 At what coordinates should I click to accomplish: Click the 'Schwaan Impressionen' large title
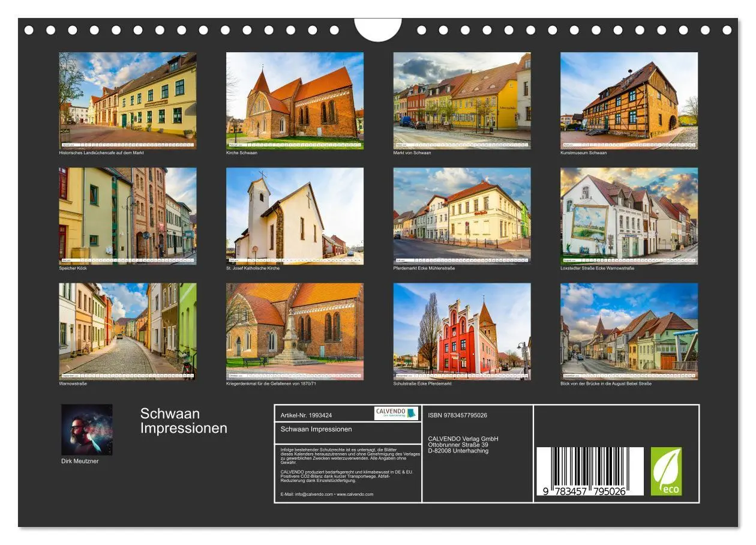(x=184, y=421)
